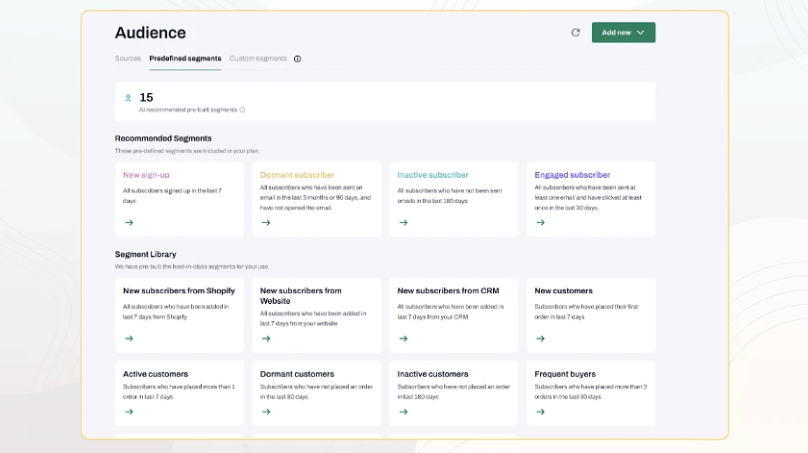
Task: Click info icon beside AI recommended segments
Action: pos(242,110)
